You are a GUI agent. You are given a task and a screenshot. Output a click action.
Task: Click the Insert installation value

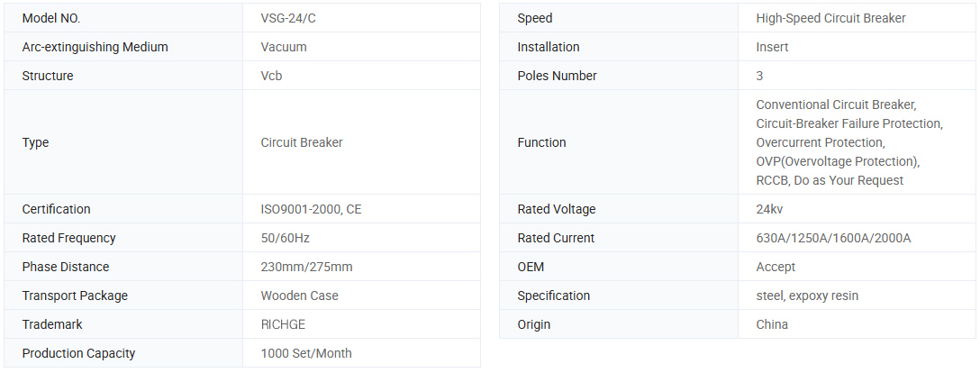[774, 47]
